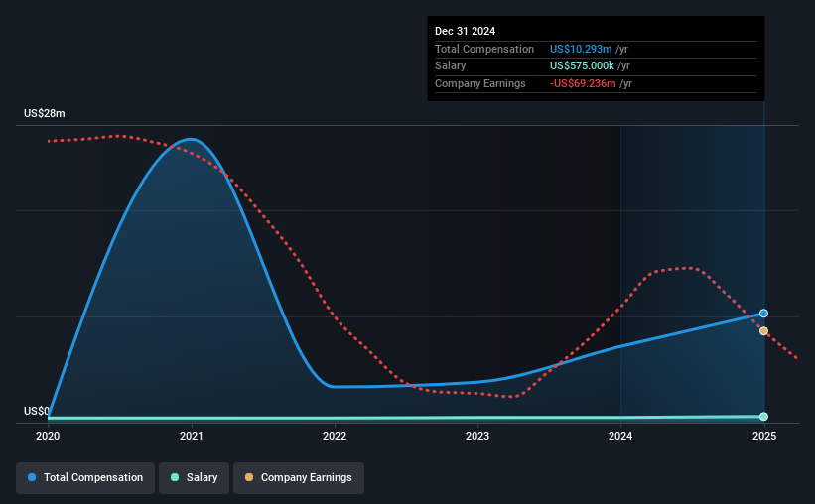Click the 2021 x-axis label
Image resolution: width=815 pixels, height=504 pixels.
click(192, 436)
